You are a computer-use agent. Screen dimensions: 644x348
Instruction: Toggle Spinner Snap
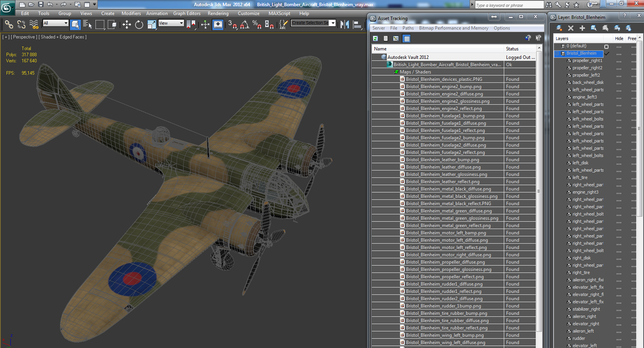click(x=269, y=24)
